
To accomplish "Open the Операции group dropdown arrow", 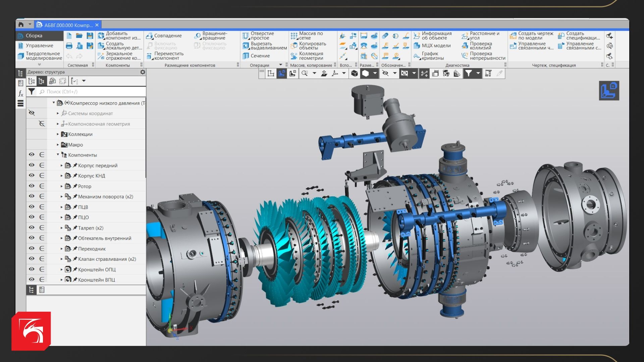I will (281, 65).
